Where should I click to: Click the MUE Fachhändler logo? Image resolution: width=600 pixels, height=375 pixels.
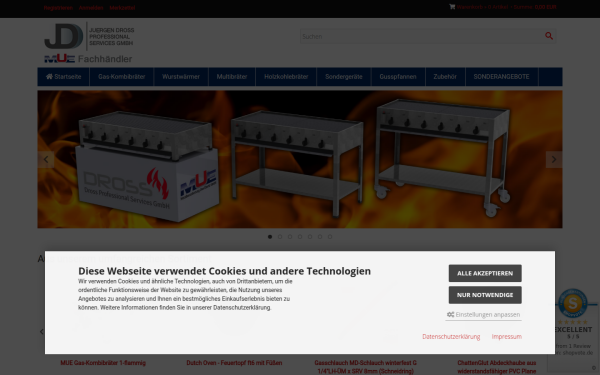point(88,59)
